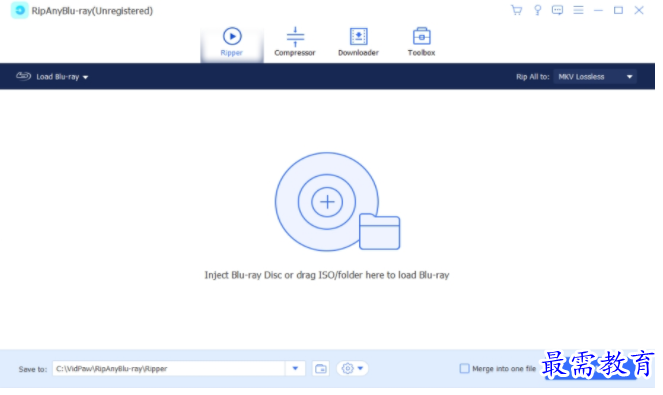Screen dimensions: 663x395
Task: Click the Save to path field
Action: 168,368
